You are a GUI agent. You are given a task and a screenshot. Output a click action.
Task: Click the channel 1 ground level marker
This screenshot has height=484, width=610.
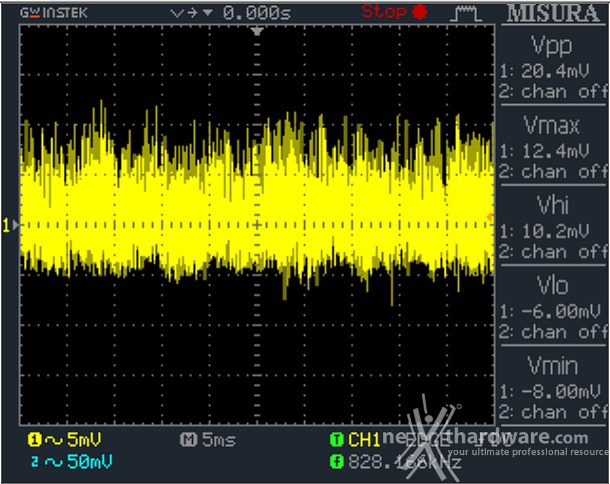(x=11, y=225)
